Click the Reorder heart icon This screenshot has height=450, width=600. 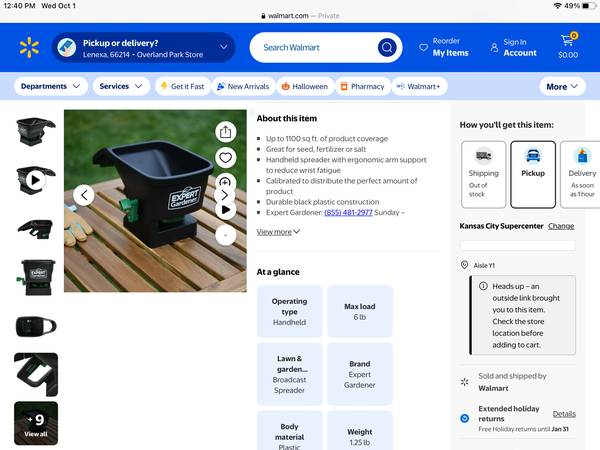click(x=423, y=47)
